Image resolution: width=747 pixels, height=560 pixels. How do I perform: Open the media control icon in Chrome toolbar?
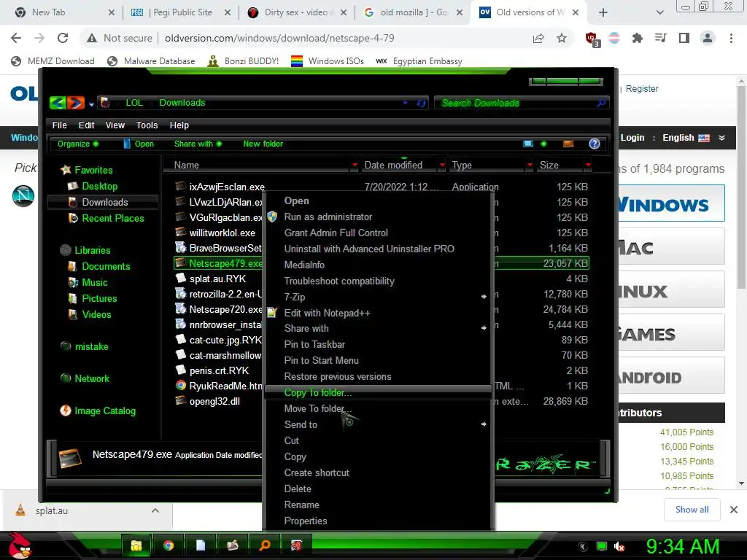point(661,38)
